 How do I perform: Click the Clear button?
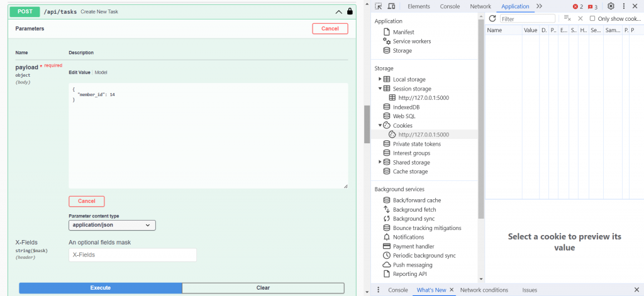click(263, 288)
